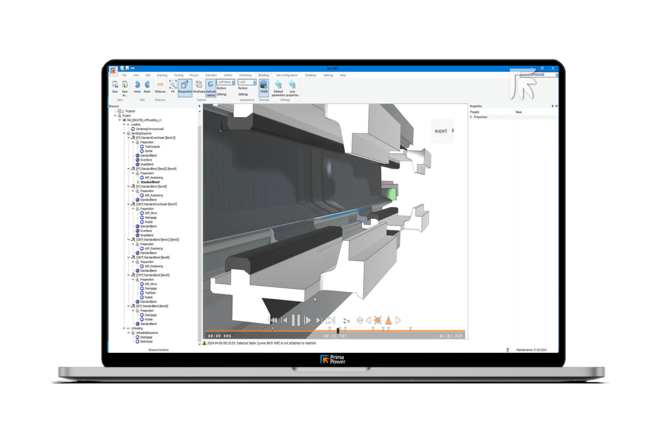Collapse the BendingSequence tree node
665x436 pixels.
click(124, 133)
